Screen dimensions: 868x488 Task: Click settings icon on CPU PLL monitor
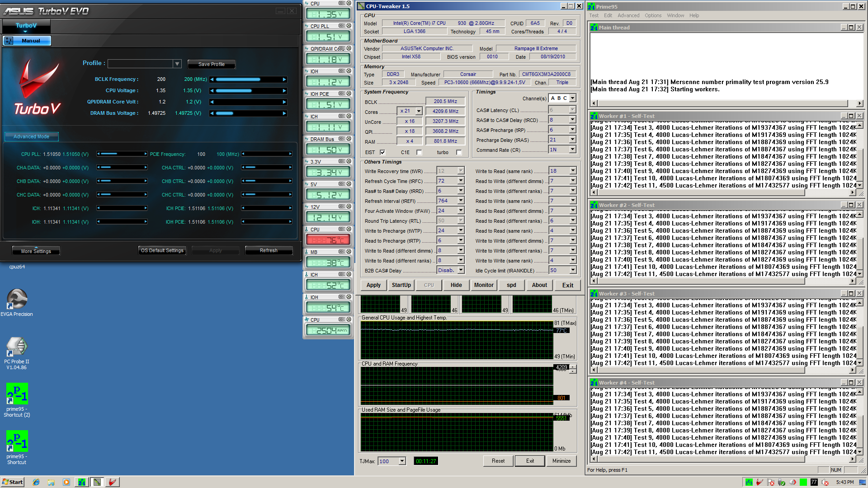pos(342,26)
